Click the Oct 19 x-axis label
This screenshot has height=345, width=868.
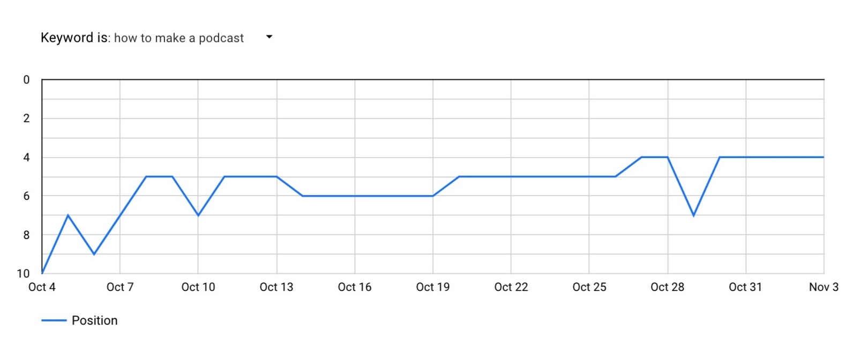[433, 287]
